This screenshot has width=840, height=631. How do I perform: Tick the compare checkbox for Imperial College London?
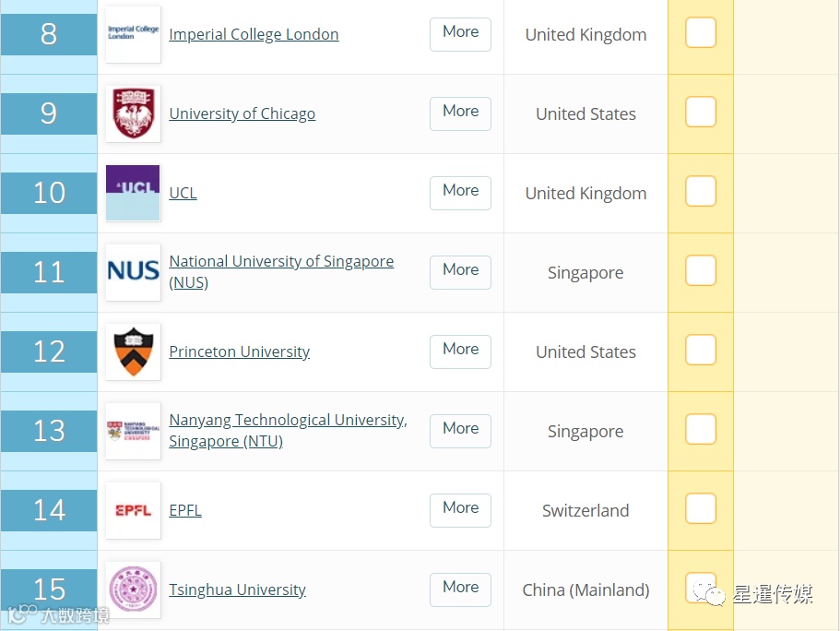point(701,33)
